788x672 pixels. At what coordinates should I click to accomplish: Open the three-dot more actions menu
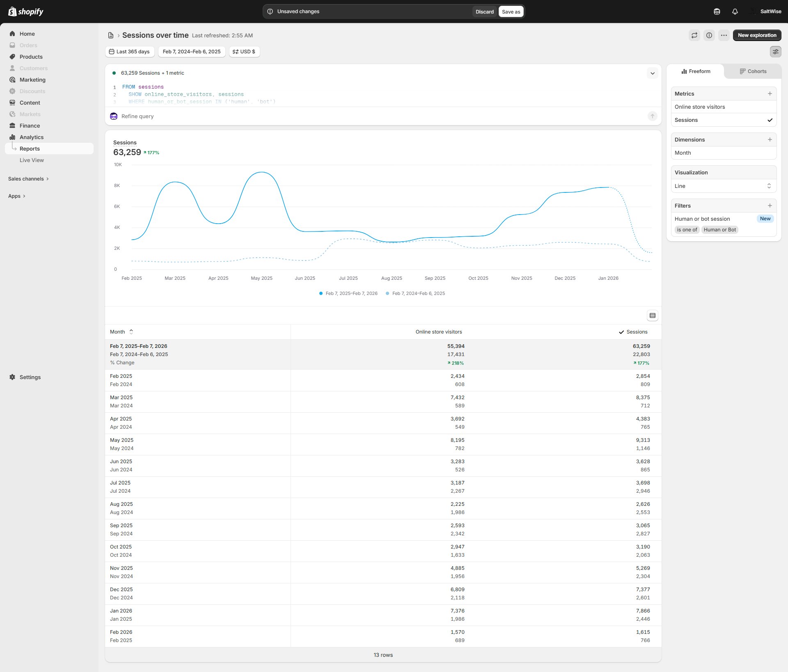point(724,35)
